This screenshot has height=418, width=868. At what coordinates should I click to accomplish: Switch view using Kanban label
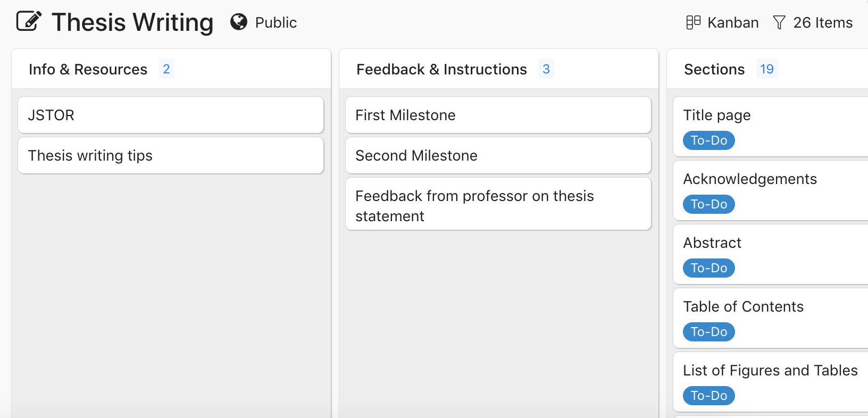[x=733, y=22]
